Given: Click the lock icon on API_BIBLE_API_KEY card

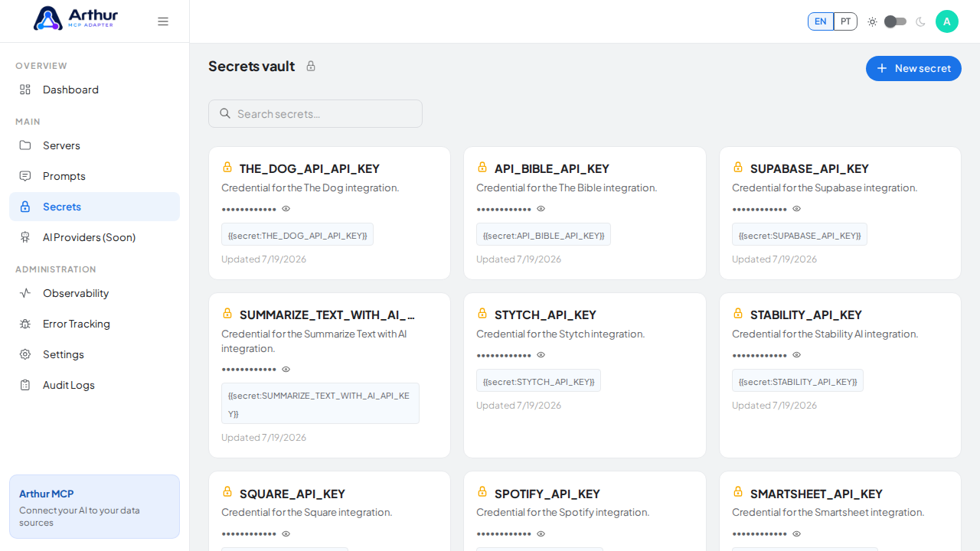Looking at the screenshot, I should [482, 167].
